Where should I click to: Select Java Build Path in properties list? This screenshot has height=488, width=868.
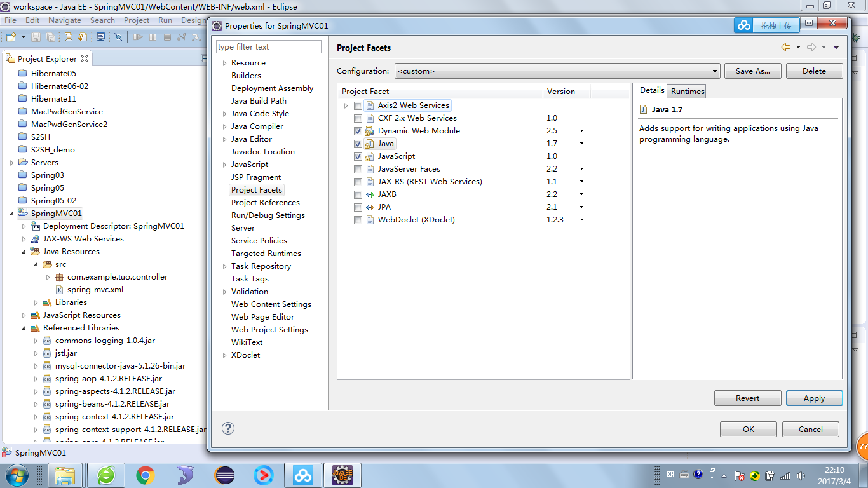tap(259, 101)
